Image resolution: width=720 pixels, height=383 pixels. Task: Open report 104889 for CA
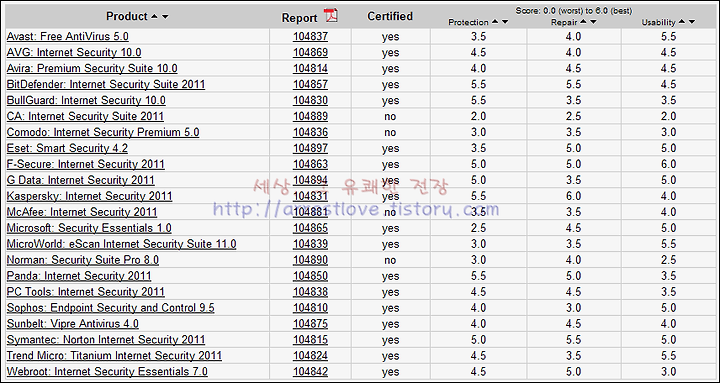pyautogui.click(x=310, y=116)
